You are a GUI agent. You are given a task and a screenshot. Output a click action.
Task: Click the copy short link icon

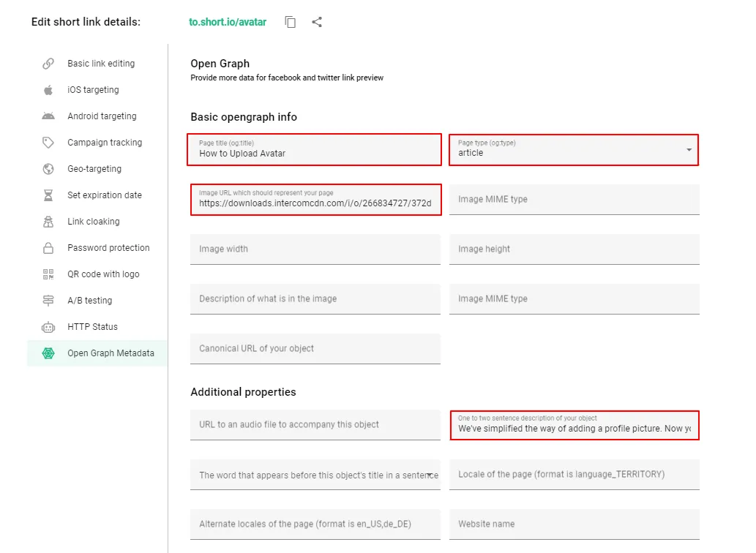[291, 22]
